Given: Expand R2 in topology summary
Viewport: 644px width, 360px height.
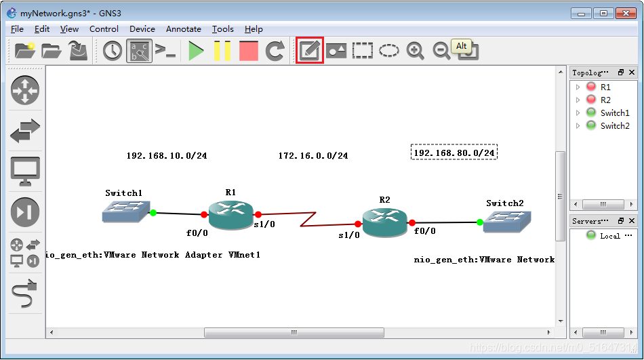Looking at the screenshot, I should coord(578,100).
